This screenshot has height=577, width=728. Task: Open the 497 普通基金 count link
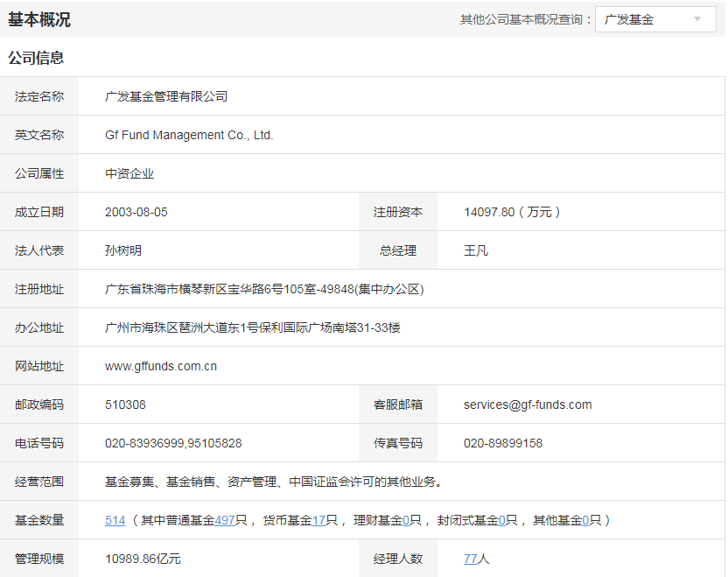[x=225, y=520]
